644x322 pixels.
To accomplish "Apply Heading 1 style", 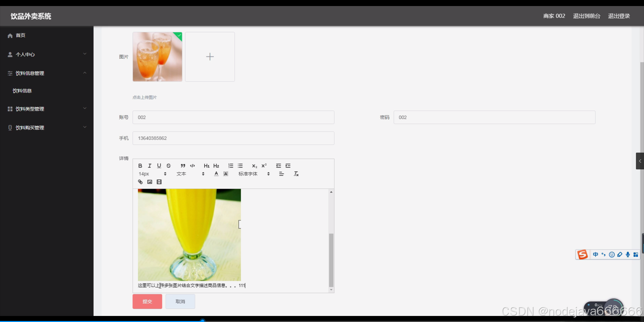I will (x=207, y=166).
